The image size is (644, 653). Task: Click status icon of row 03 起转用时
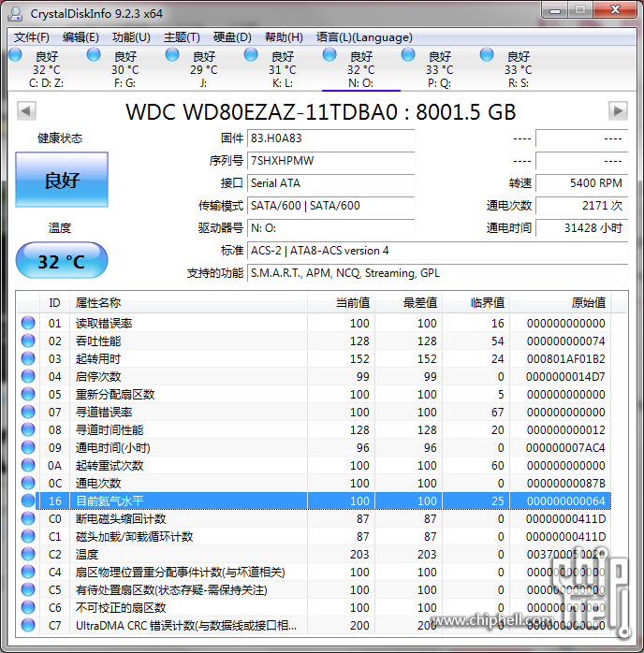pos(28,358)
